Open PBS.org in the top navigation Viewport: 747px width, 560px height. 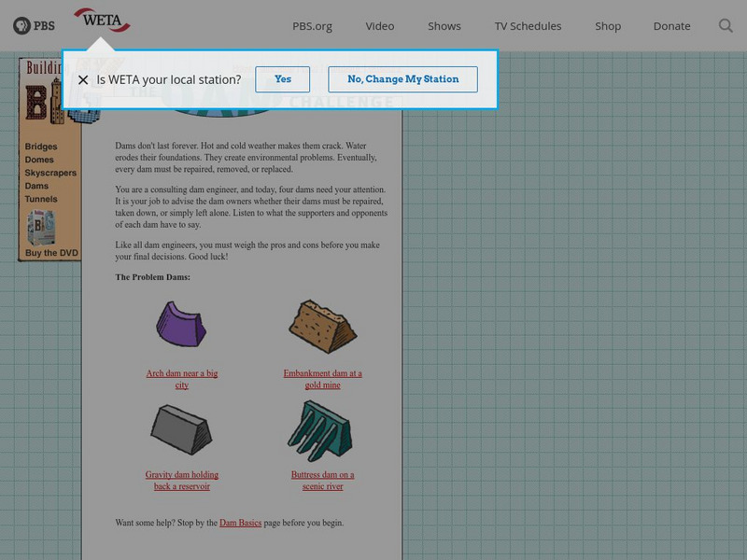tap(312, 26)
